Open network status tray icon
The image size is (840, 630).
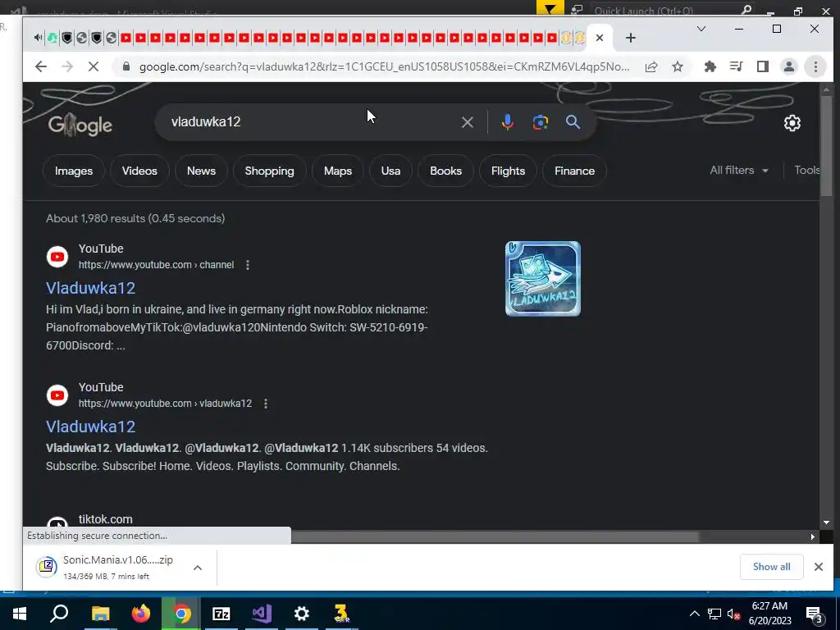(x=714, y=614)
